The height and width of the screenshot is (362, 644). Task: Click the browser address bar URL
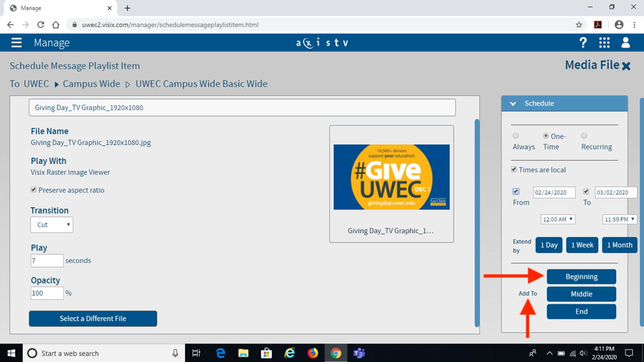coord(170,24)
